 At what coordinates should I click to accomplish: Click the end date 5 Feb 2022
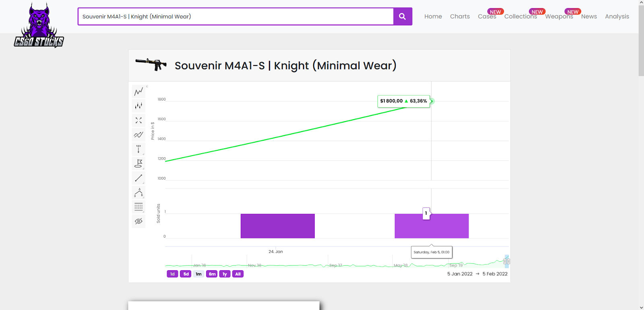click(x=495, y=274)
